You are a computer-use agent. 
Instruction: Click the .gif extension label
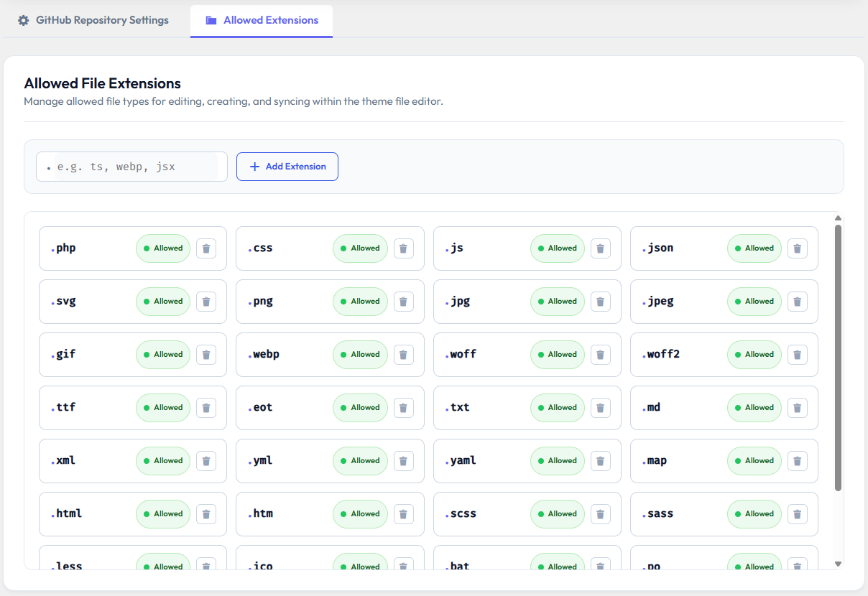pos(63,355)
